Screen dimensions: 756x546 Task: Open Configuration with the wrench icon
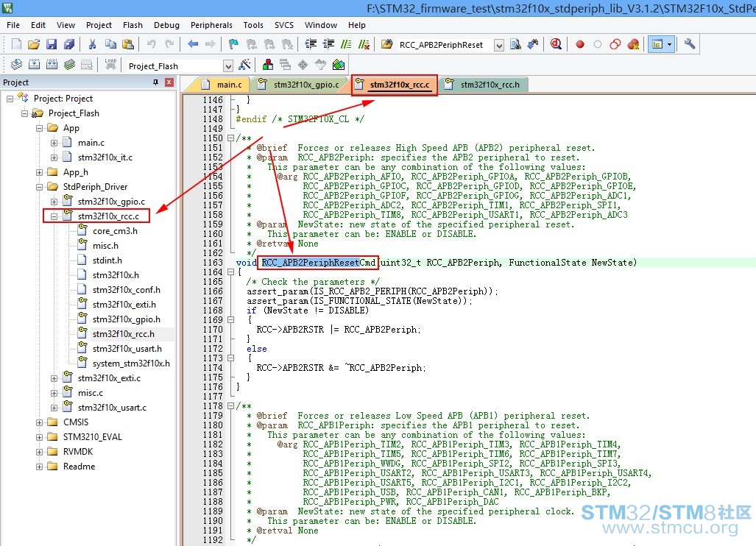pos(690,44)
